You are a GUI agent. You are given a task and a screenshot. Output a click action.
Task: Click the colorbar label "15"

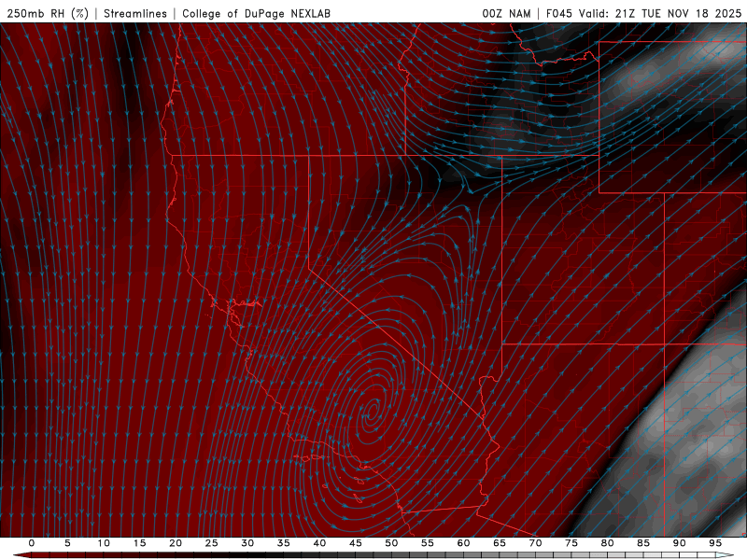point(139,543)
